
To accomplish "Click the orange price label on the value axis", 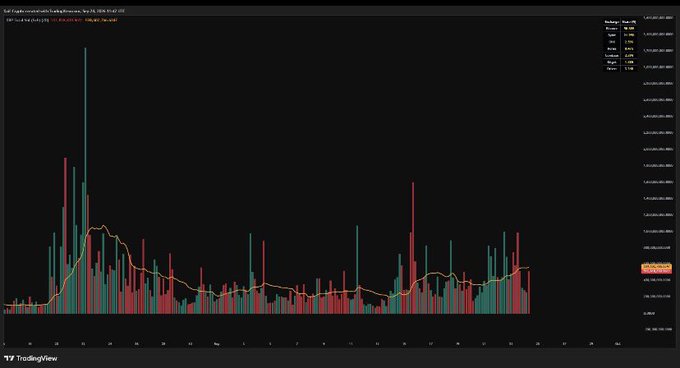I will [x=656, y=266].
